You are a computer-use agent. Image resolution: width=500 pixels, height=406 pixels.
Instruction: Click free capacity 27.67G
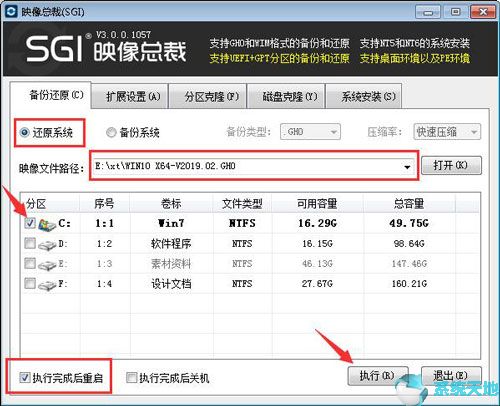[317, 284]
